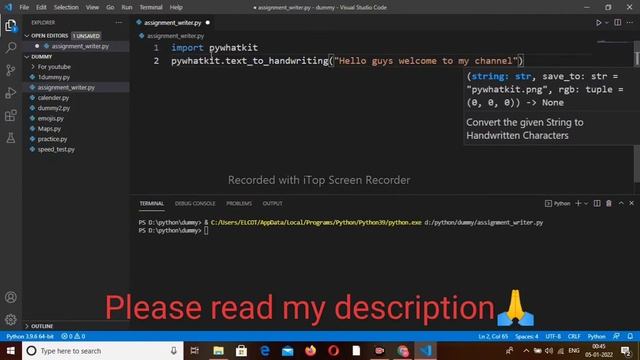The image size is (640, 360).
Task: Open the Run and Debug view
Action: click(11, 93)
